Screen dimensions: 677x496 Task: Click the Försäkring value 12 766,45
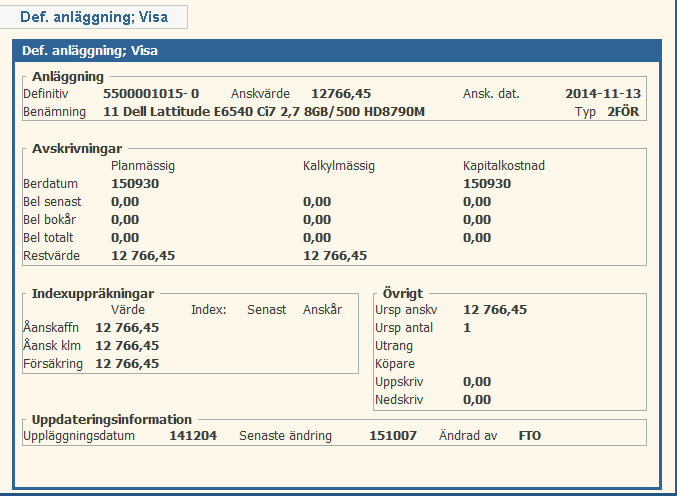[127, 364]
